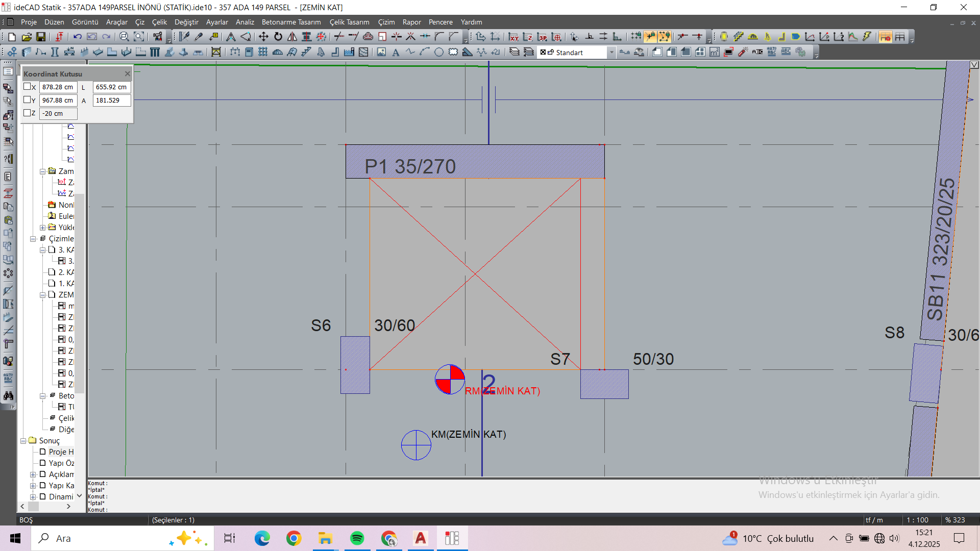This screenshot has width=980, height=551.
Task: Select the Move tool with four arrows
Action: (x=263, y=37)
